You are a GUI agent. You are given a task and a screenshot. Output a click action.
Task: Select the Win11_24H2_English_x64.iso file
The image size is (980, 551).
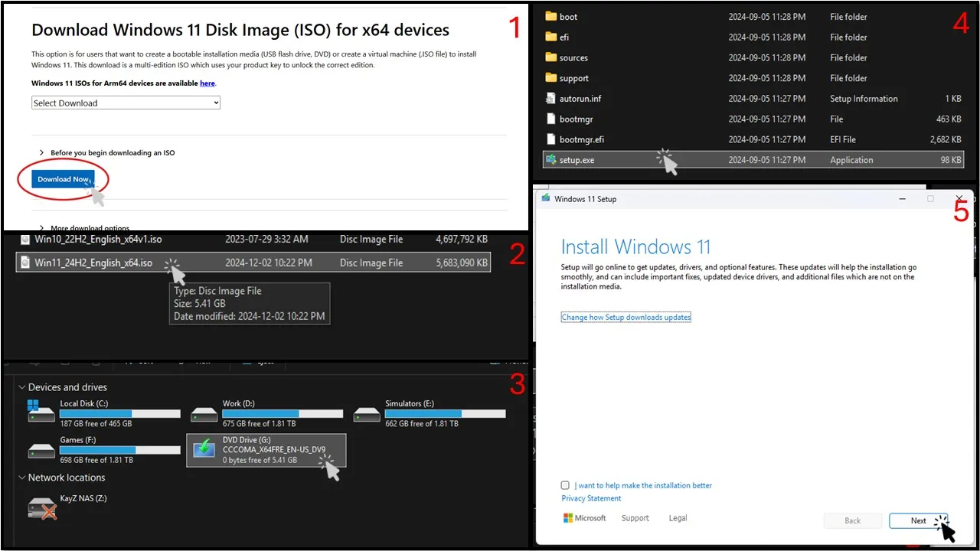pos(93,262)
